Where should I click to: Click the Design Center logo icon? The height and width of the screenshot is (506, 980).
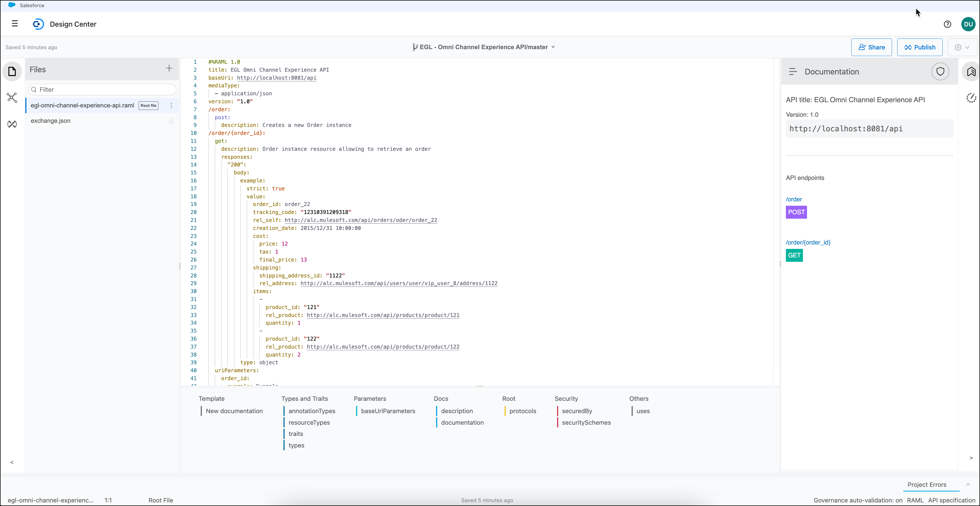tap(38, 24)
